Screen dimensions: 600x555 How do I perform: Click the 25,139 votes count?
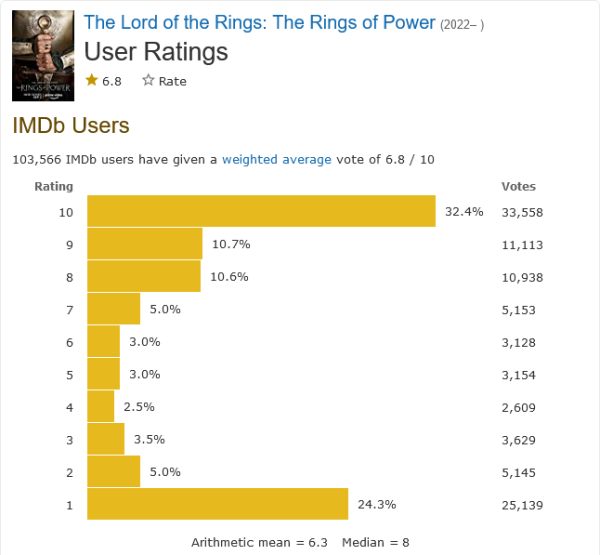(x=522, y=505)
